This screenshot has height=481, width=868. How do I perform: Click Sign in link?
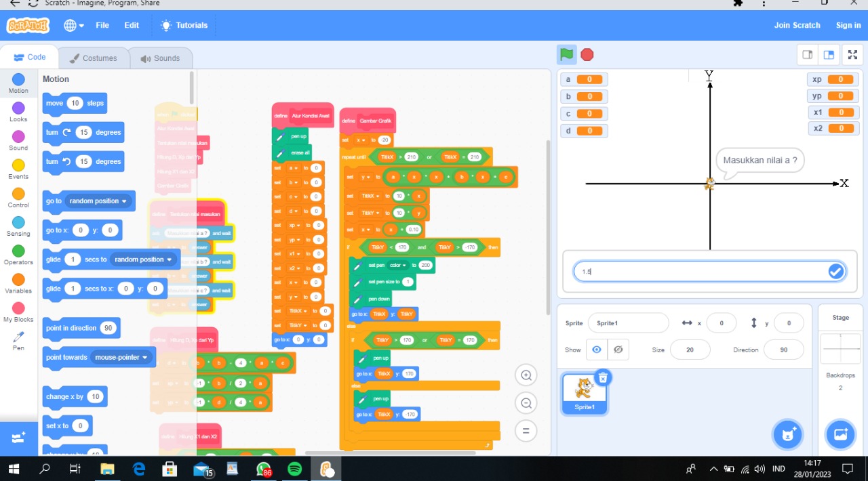[x=848, y=25]
